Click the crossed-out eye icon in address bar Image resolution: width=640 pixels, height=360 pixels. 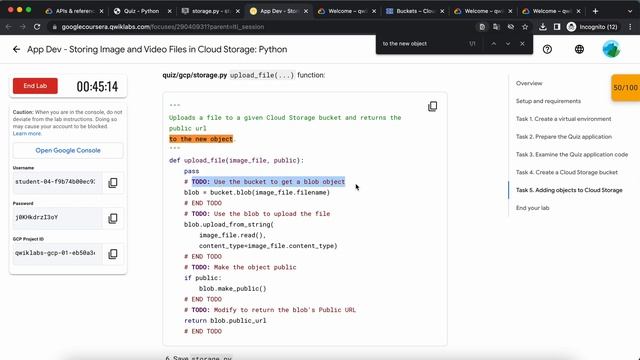[511, 27]
